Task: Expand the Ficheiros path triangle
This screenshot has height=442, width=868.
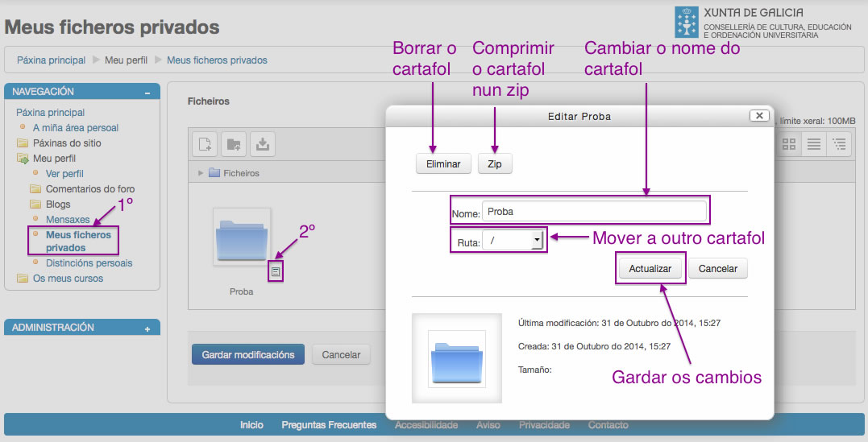Action: (x=201, y=173)
